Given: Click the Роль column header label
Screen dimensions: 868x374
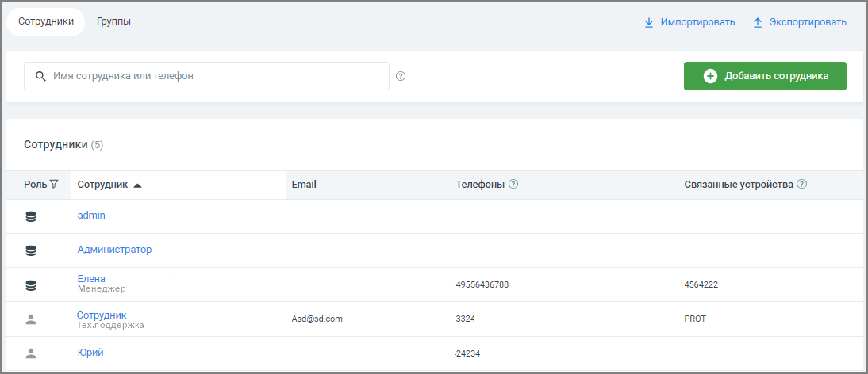Looking at the screenshot, I should point(36,185).
